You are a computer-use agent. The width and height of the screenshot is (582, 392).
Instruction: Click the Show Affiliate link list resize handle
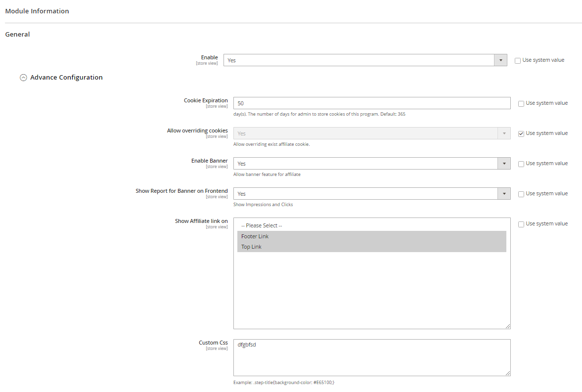(508, 326)
